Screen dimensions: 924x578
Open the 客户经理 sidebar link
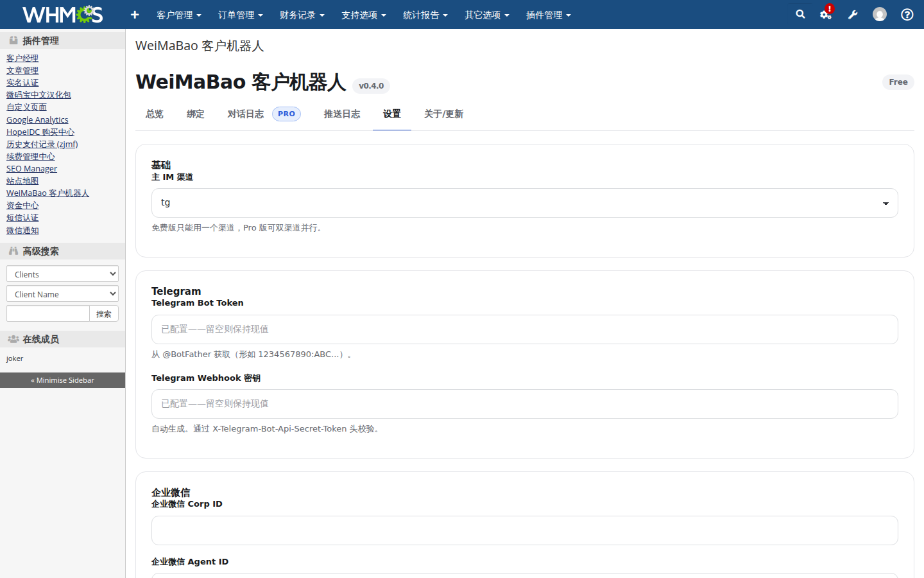22,58
